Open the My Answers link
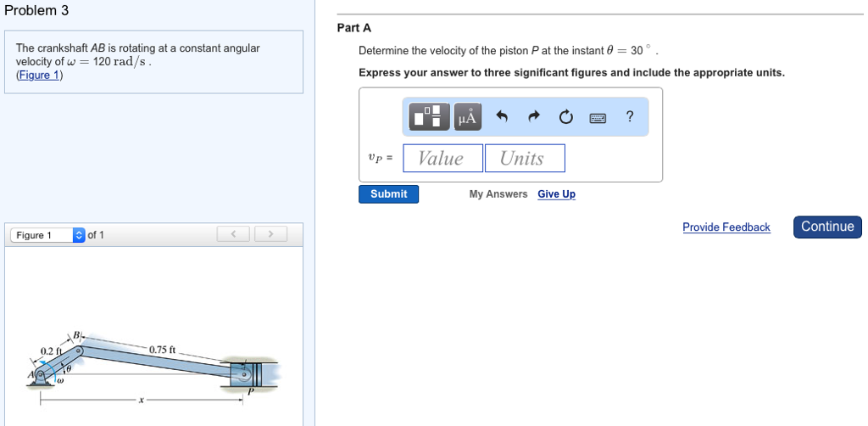The width and height of the screenshot is (868, 426). [x=498, y=194]
